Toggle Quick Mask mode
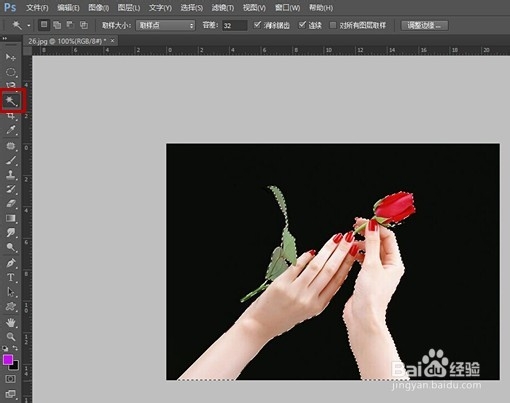 click(11, 379)
